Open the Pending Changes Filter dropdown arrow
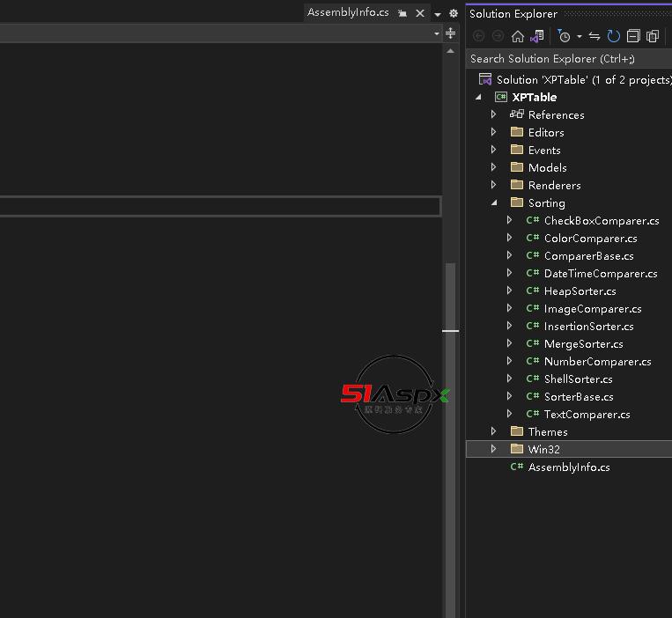The height and width of the screenshot is (618, 672). click(x=579, y=36)
